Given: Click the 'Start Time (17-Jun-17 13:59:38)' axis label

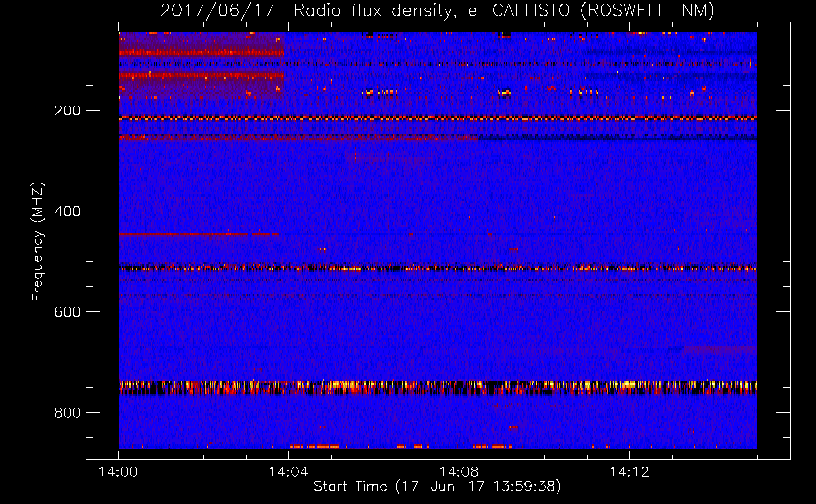Looking at the screenshot, I should coord(437,487).
